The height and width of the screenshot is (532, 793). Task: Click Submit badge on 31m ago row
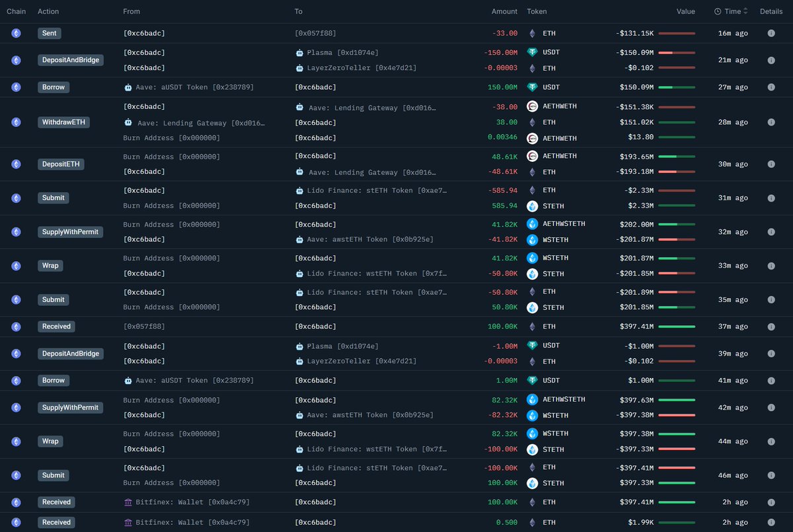click(54, 198)
